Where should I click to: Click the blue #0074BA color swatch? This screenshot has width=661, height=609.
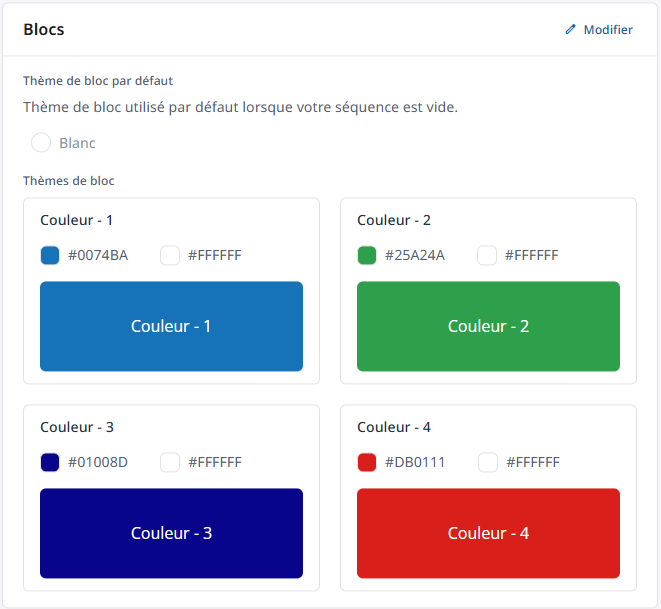[x=50, y=255]
